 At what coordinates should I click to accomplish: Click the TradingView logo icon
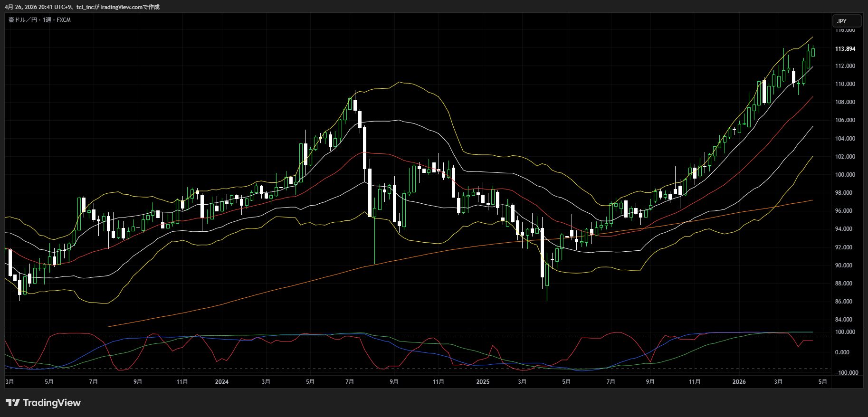(12, 403)
